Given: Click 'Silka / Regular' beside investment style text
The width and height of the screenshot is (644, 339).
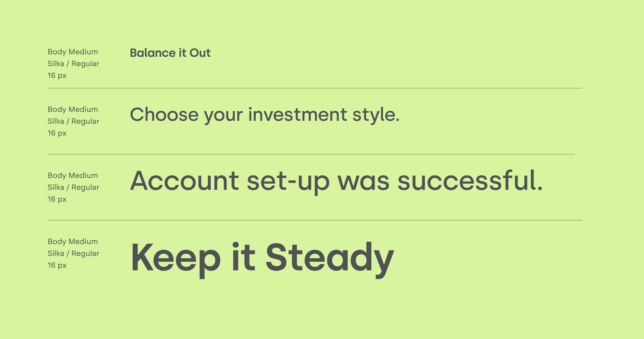Looking at the screenshot, I should (73, 121).
